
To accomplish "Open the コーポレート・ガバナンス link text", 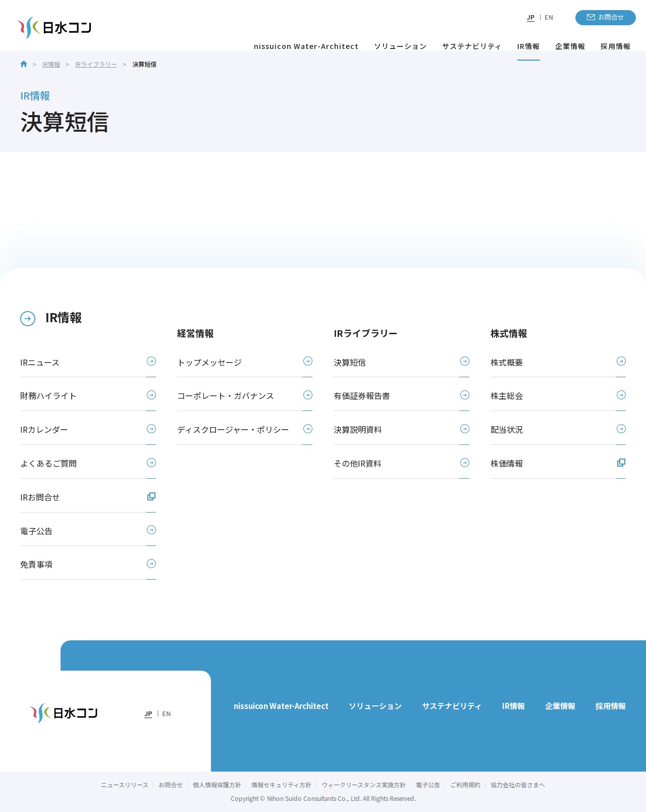I will coord(226,396).
